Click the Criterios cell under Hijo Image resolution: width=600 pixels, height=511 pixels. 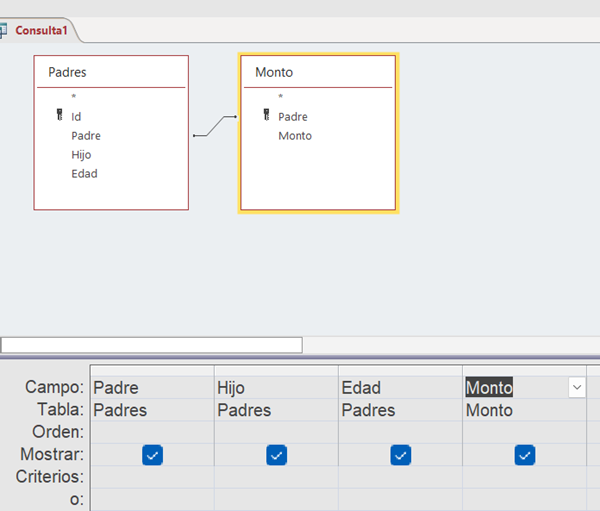[x=276, y=477]
